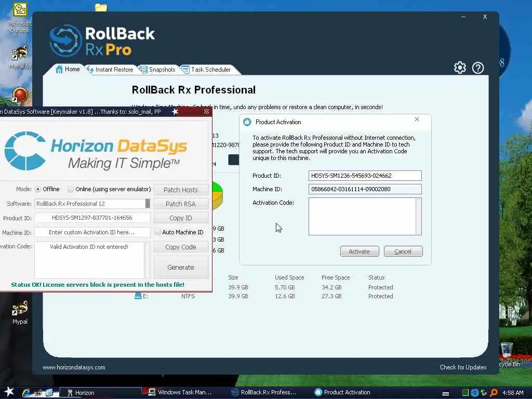This screenshot has width=532, height=399.
Task: Open the RollBack Rx help question icon
Action: (x=478, y=68)
